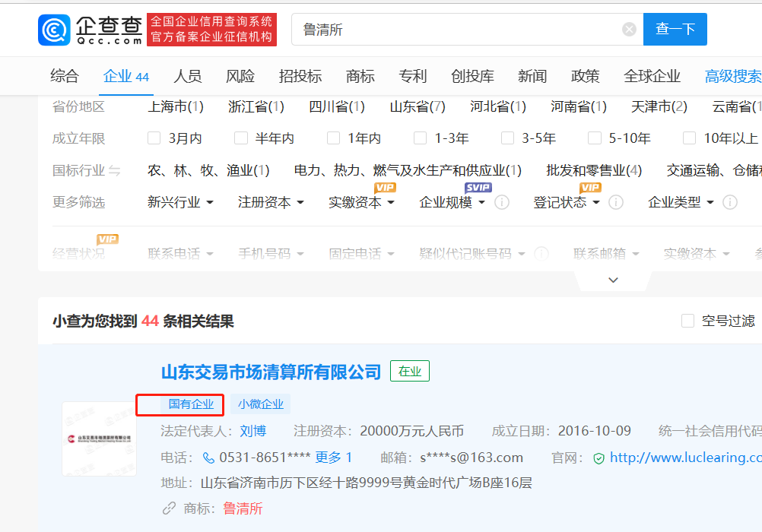The image size is (762, 532).
Task: Enable the 空号过滤 checkbox
Action: click(x=687, y=321)
